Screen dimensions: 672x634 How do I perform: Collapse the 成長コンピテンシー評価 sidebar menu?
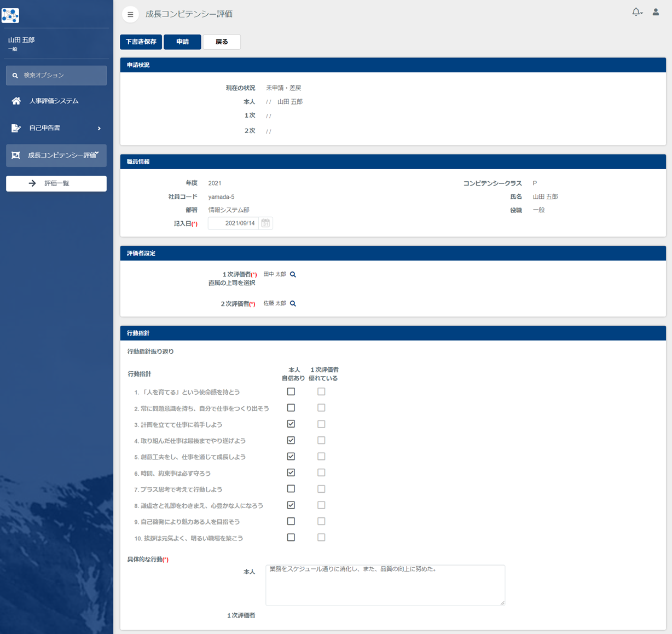[97, 154]
